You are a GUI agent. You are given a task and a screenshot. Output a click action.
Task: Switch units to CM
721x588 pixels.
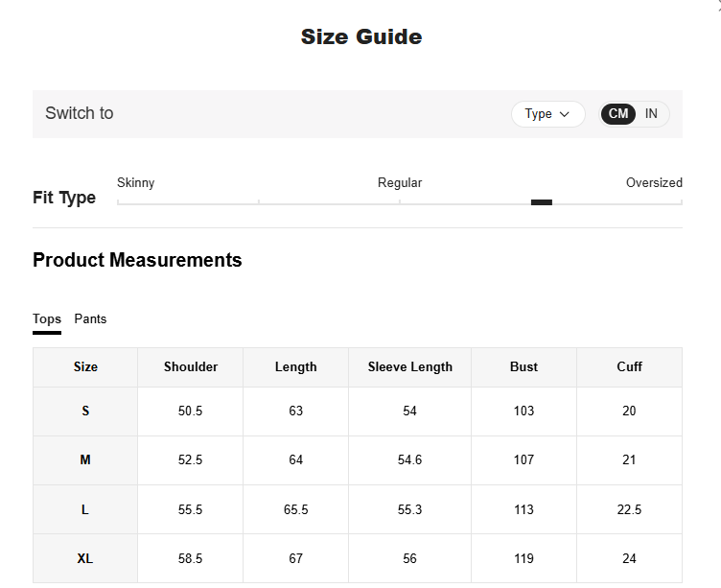[618, 114]
